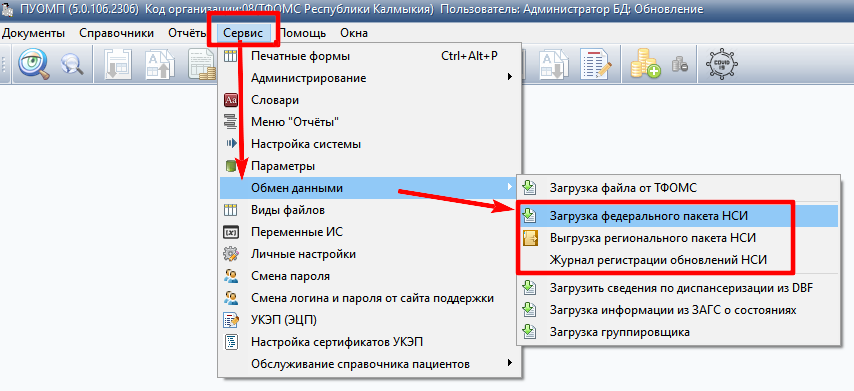Screen dimensions: 854x391
Task: Select Меню "Отчёты" entry
Action: [370, 122]
